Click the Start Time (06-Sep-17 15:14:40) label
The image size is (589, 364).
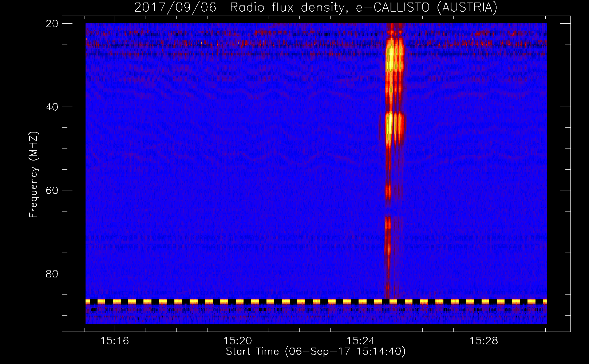click(316, 352)
